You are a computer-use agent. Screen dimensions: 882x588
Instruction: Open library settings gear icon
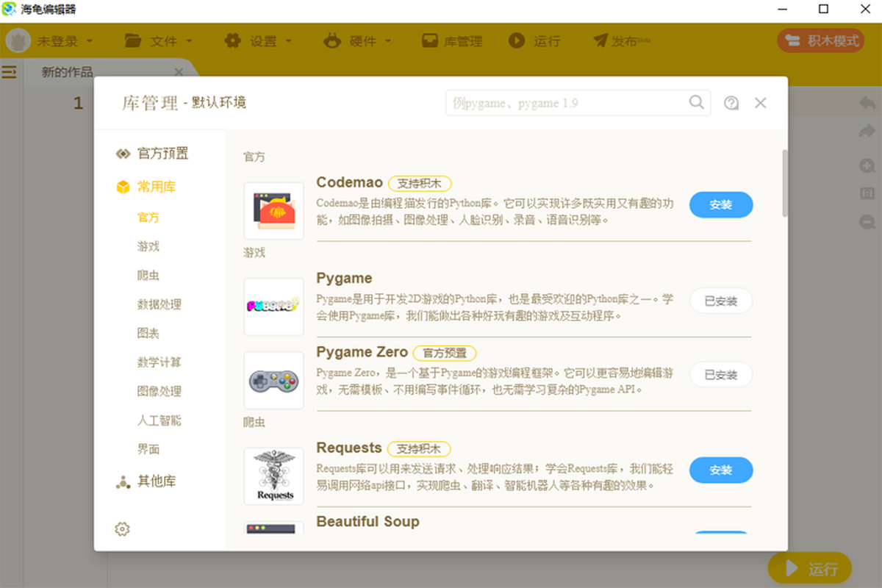pos(123,528)
